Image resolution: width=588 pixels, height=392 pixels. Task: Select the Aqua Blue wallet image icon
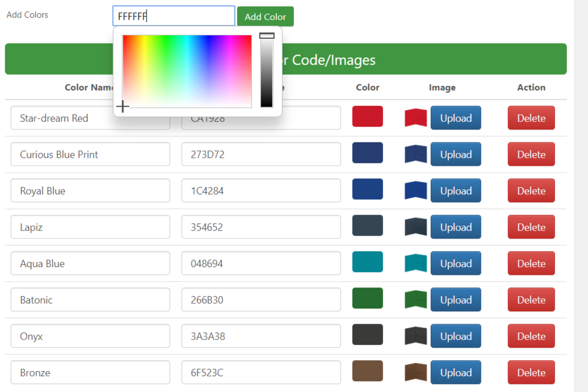tap(415, 264)
